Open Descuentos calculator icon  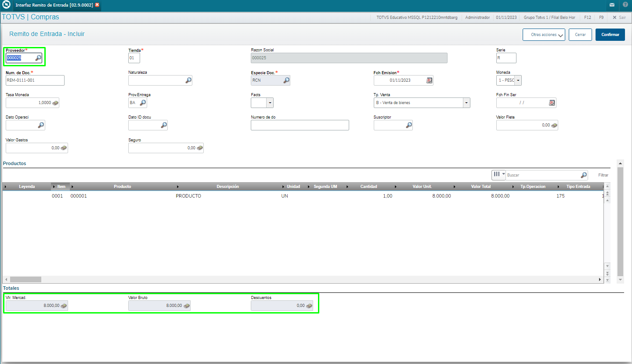(309, 306)
